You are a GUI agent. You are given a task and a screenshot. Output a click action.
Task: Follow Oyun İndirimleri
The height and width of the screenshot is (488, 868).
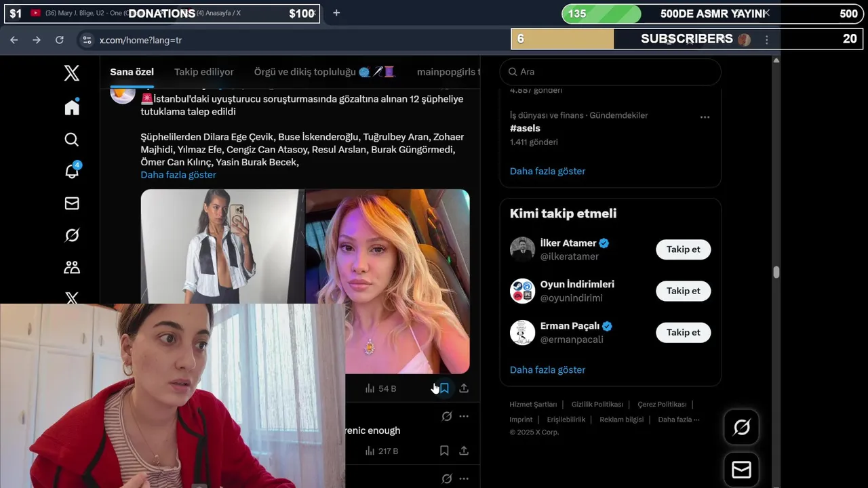pos(683,291)
